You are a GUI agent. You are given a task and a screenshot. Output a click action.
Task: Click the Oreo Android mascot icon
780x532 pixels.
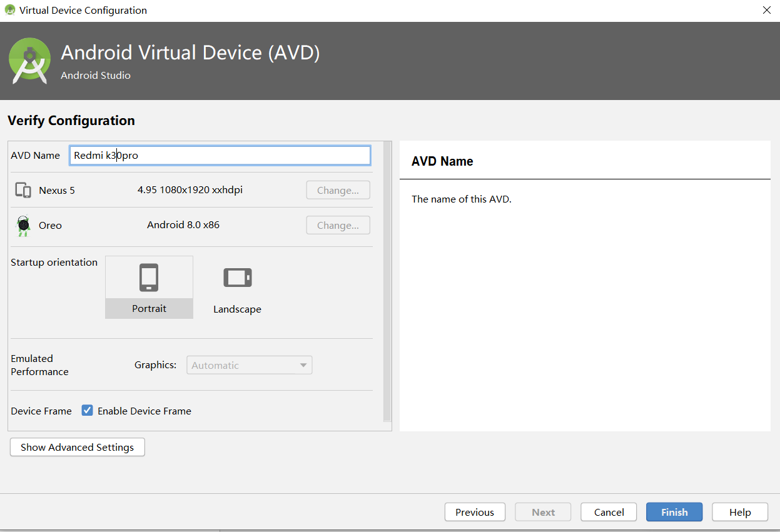24,226
